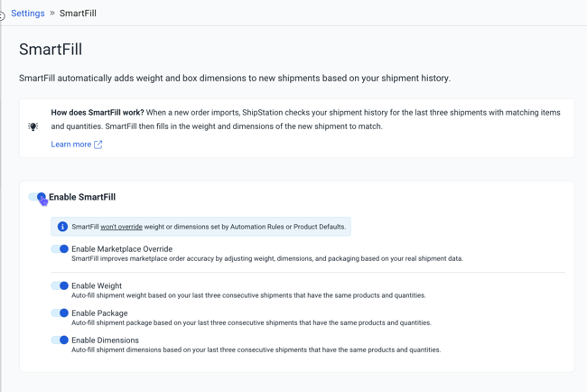Open the Learn more link

[71, 145]
